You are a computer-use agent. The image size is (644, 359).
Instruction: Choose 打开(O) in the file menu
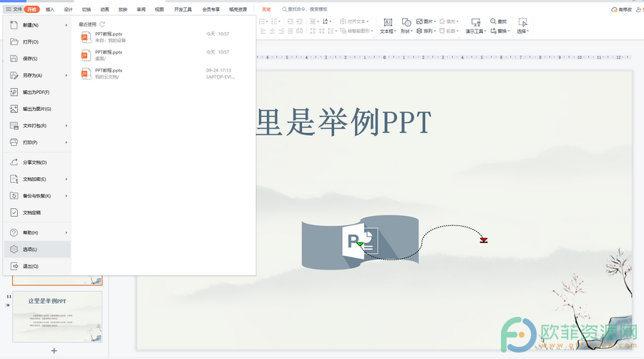pyautogui.click(x=37, y=42)
